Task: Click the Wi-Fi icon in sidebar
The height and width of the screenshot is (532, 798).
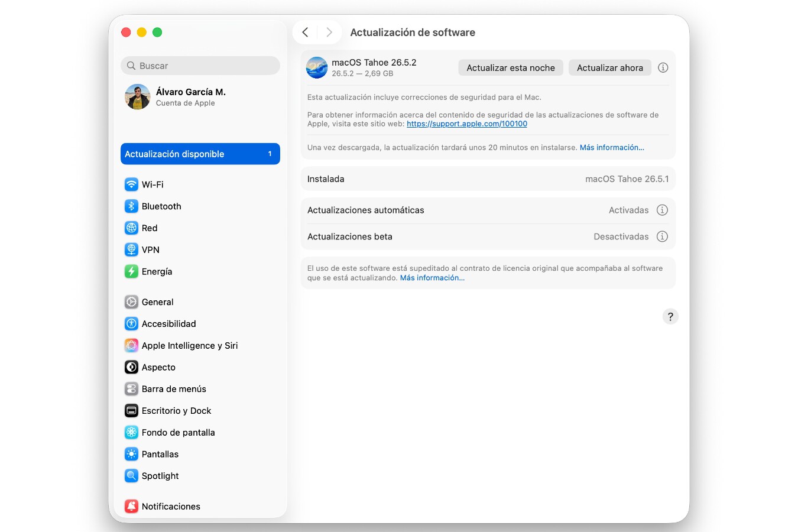Action: [x=131, y=184]
